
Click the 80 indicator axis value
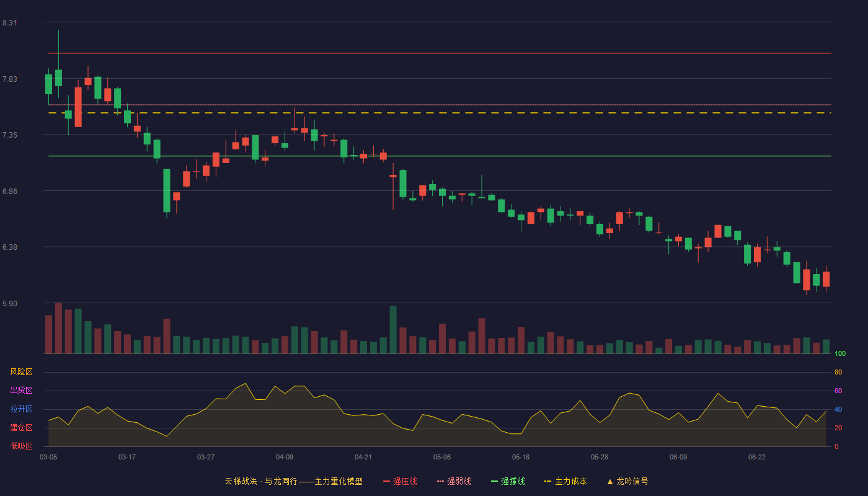838,372
